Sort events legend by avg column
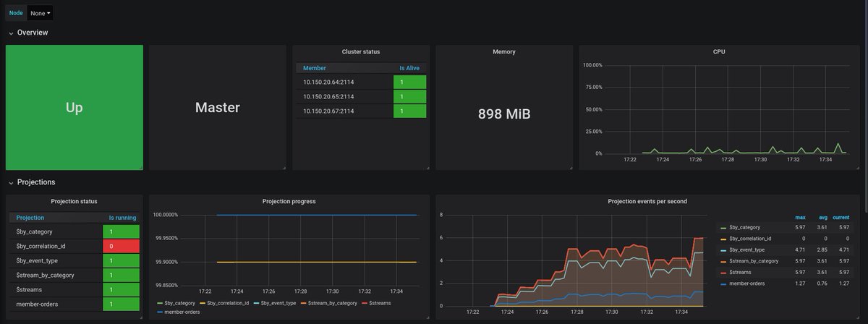This screenshot has height=324, width=868. click(822, 217)
